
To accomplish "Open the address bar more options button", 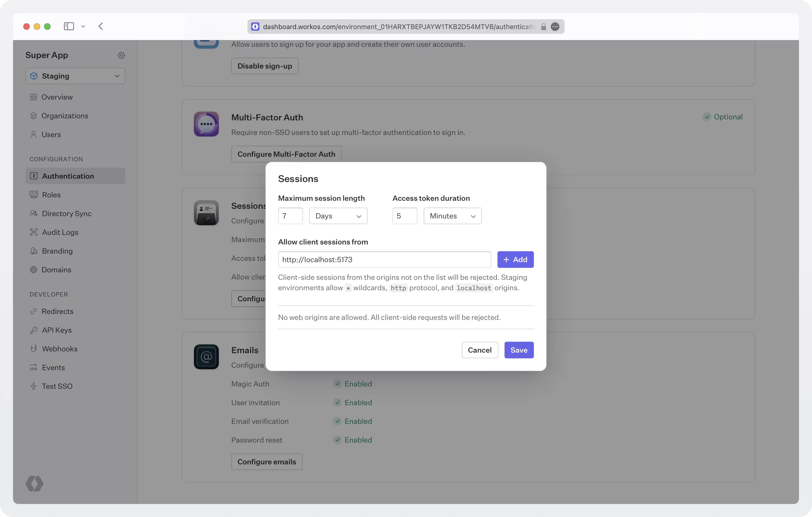I will point(555,27).
